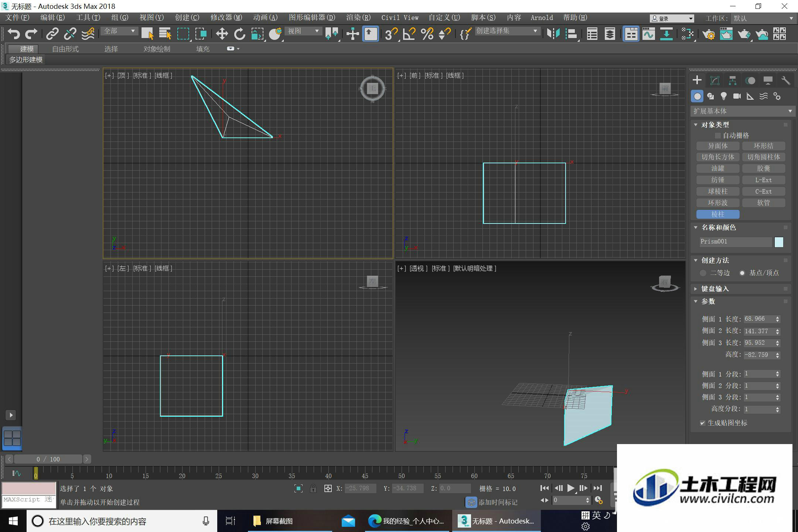The width and height of the screenshot is (798, 532).
Task: Select the 二等边 radio option
Action: (x=703, y=273)
